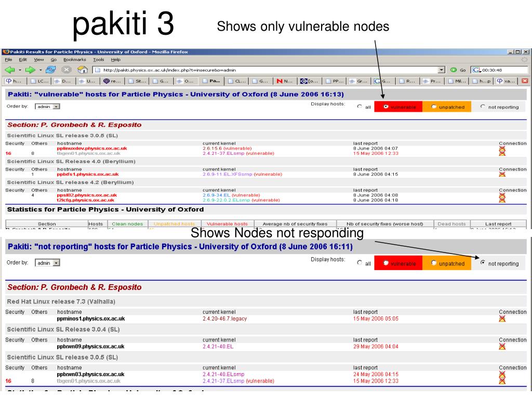Click the green Go button beside address bar
The width and height of the screenshot is (532, 399).
click(458, 70)
